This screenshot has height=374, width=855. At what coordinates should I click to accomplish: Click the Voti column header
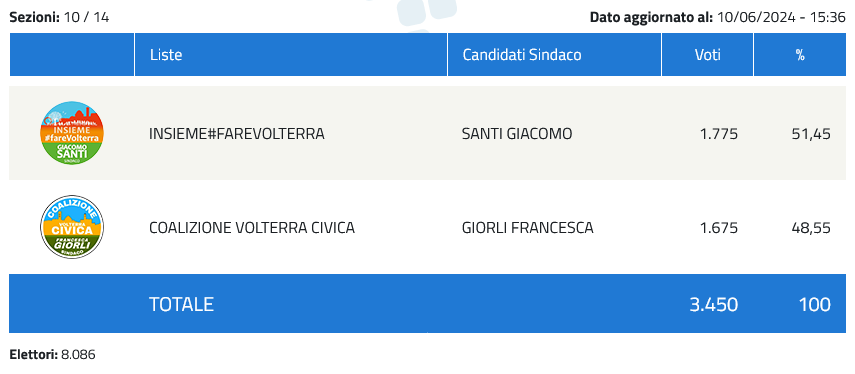(x=708, y=55)
